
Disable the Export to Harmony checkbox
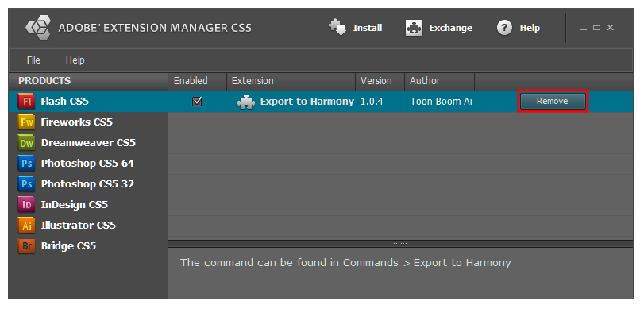pos(197,102)
